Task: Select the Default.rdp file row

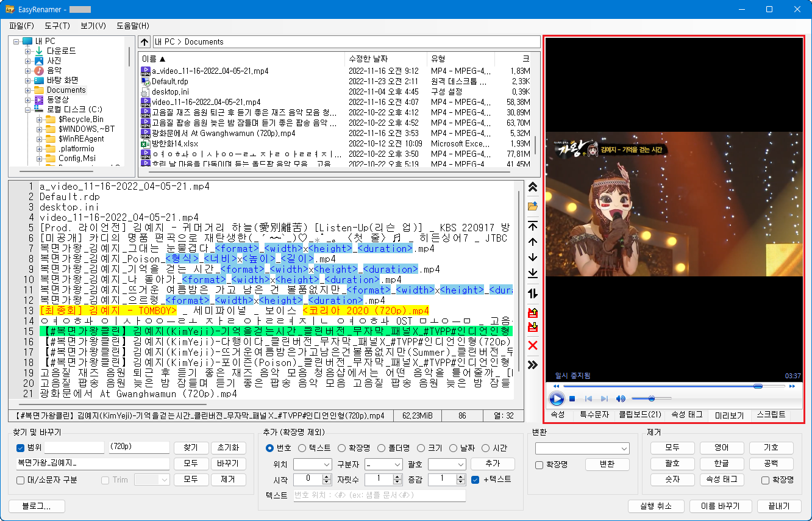Action: point(169,81)
